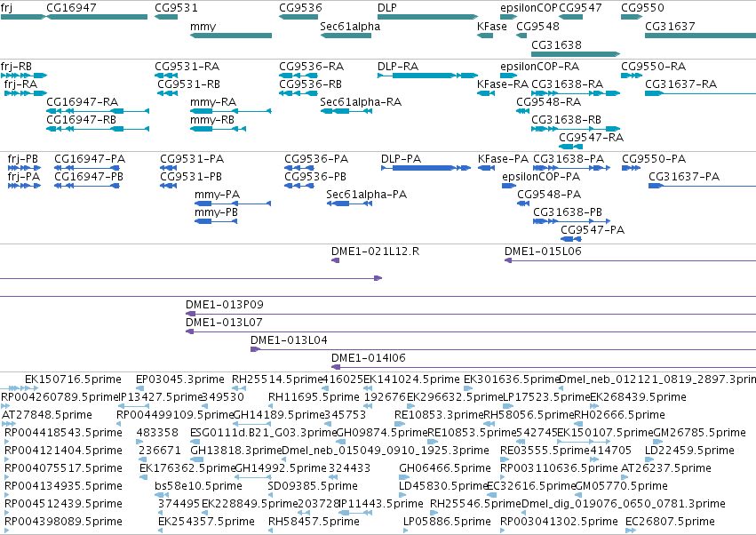Select the CG9536 gene bar
This screenshot has height=535, width=756.
point(298,17)
